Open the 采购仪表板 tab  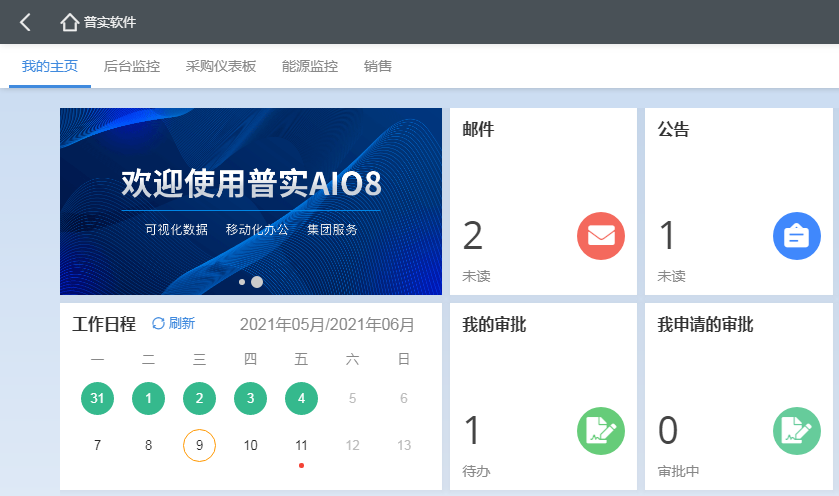(221, 67)
